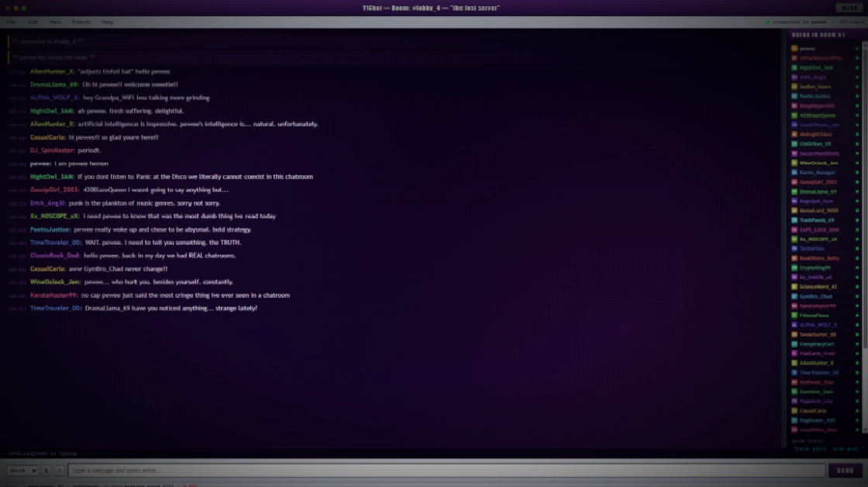Click KarateMaster99 username in chat

click(x=53, y=295)
